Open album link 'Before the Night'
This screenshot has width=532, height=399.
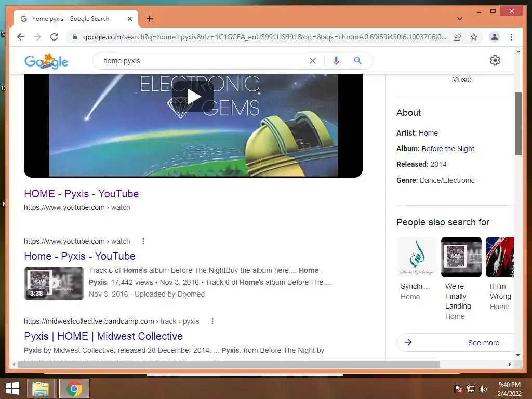(x=448, y=149)
